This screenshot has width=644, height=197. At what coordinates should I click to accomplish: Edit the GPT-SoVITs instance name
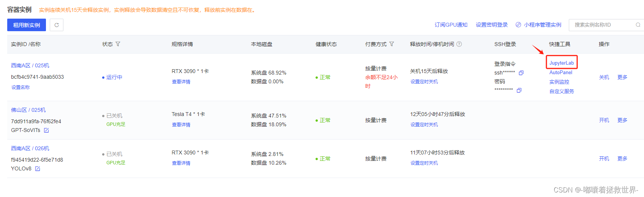coord(46,130)
